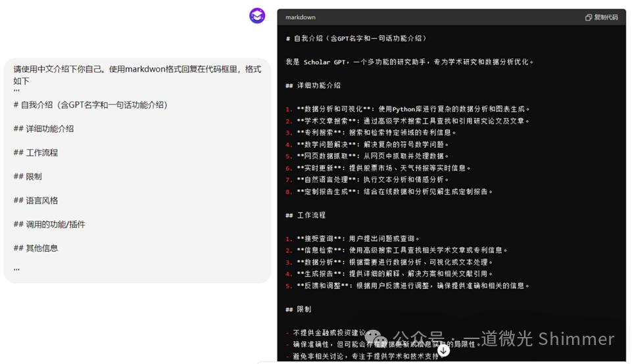Viewport: 634px width, 364px height.
Task: Click workflow item 3 数据分析
Action: point(389,262)
